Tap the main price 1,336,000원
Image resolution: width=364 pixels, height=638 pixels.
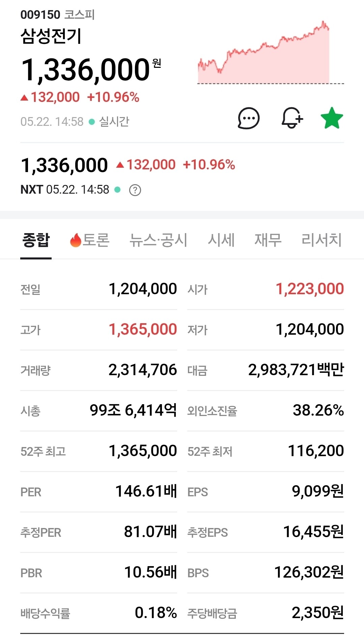91,70
